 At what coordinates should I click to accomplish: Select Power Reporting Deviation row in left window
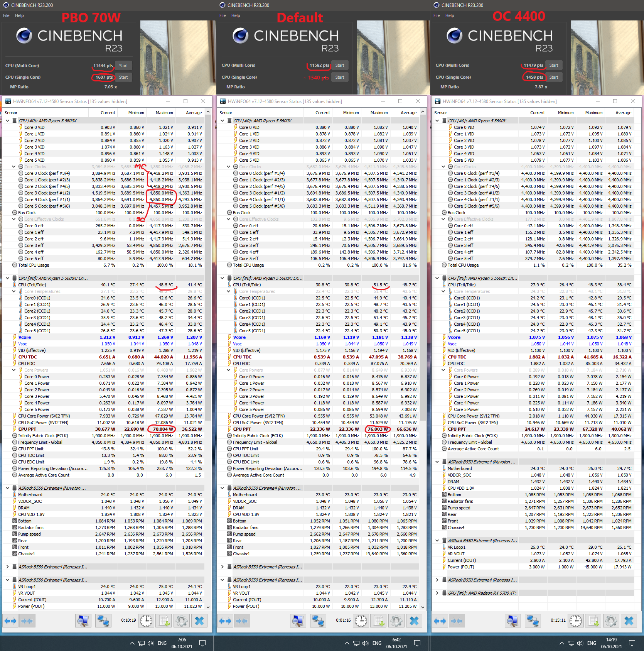[103, 468]
